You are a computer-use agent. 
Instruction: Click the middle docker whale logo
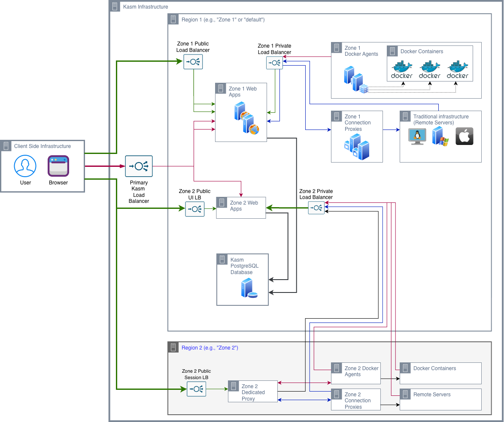(x=429, y=70)
